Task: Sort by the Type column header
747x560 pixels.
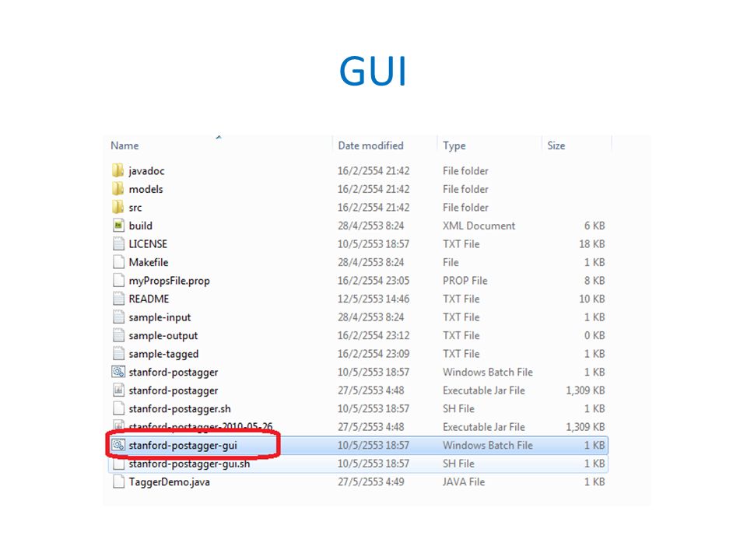Action: [454, 145]
